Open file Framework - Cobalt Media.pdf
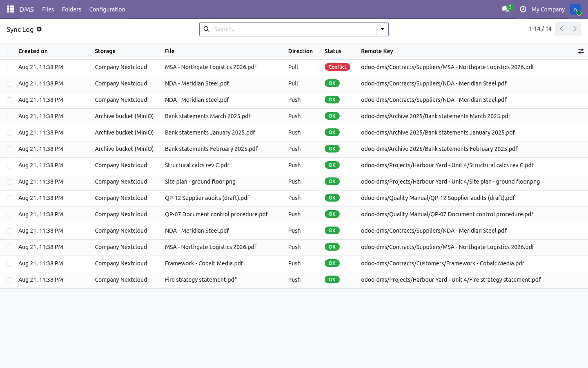588x368 pixels. tap(204, 263)
